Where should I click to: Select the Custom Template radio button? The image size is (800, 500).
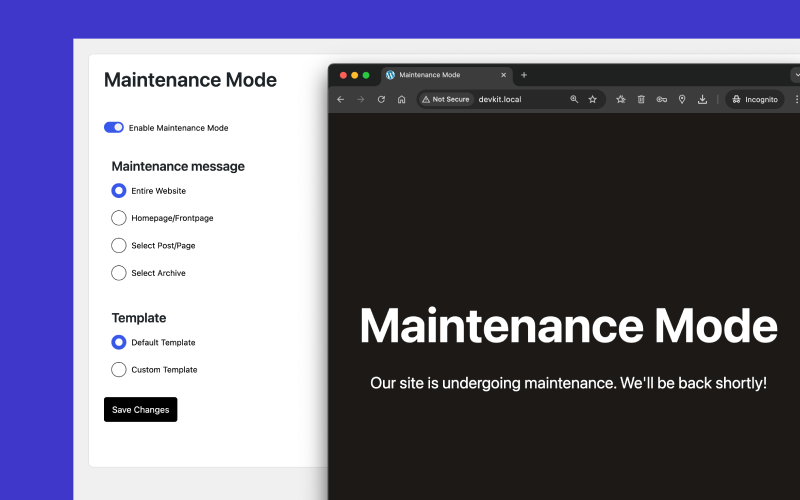119,370
